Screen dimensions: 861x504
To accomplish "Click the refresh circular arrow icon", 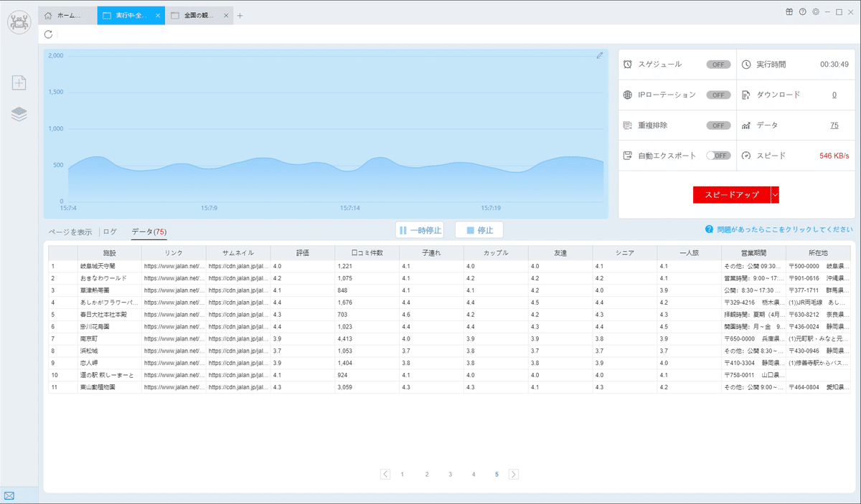I will 48,34.
